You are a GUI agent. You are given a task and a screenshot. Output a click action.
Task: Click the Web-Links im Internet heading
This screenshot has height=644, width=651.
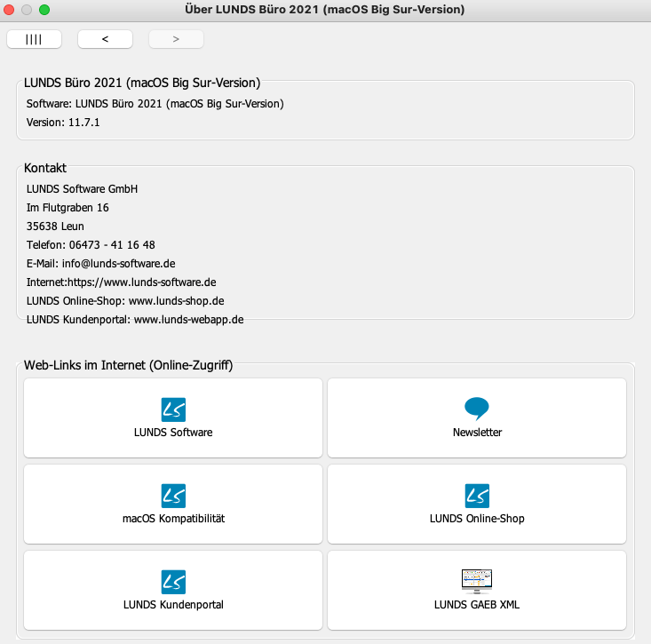click(128, 365)
